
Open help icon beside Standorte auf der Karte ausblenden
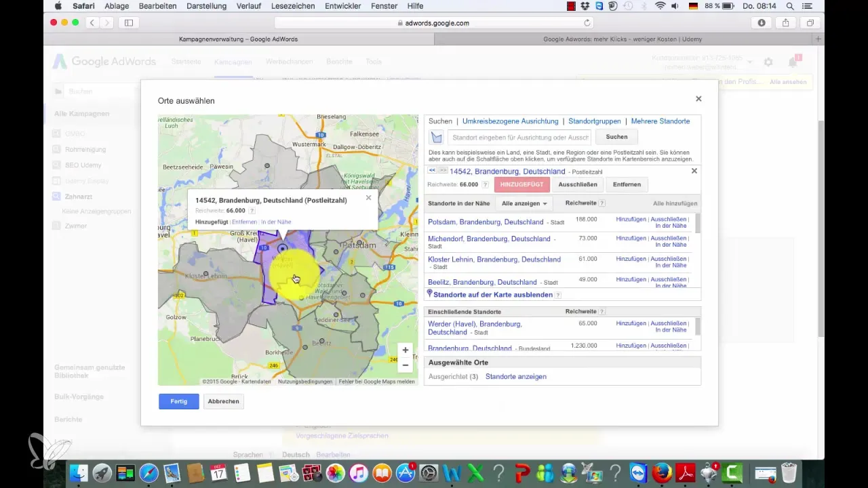pos(558,295)
